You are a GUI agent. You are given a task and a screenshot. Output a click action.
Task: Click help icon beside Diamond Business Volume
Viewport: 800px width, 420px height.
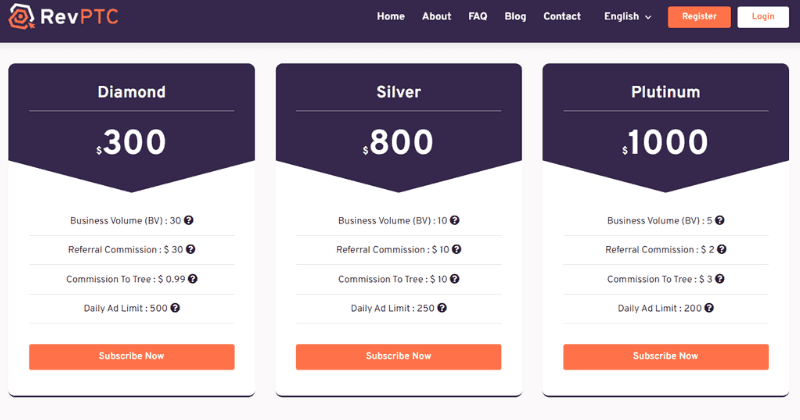pyautogui.click(x=189, y=221)
